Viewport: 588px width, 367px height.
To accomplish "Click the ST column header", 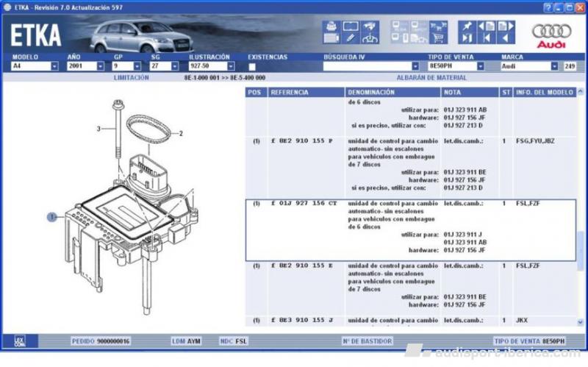I will (506, 93).
